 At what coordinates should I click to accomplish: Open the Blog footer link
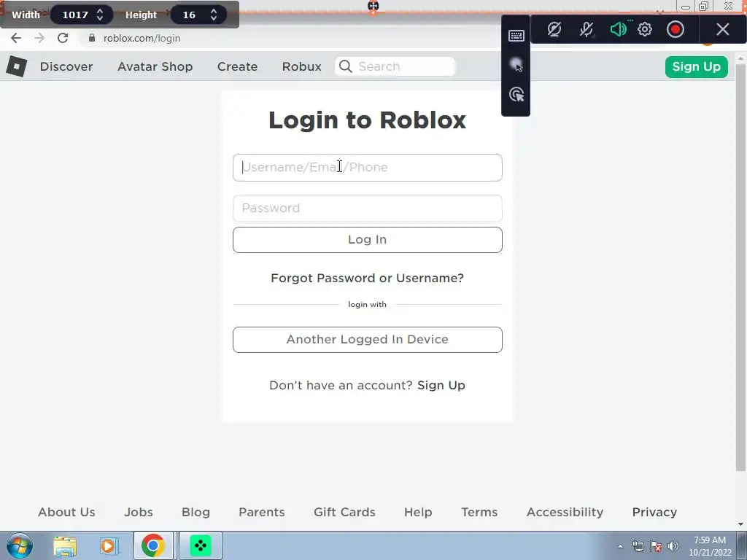196,512
